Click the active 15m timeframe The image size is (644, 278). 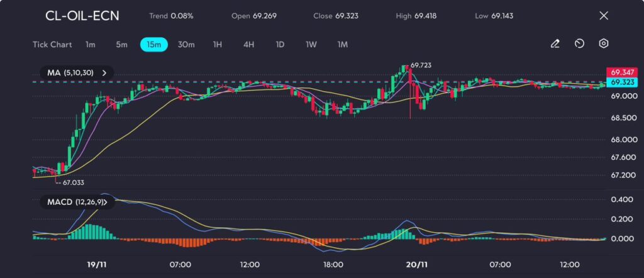tap(153, 45)
